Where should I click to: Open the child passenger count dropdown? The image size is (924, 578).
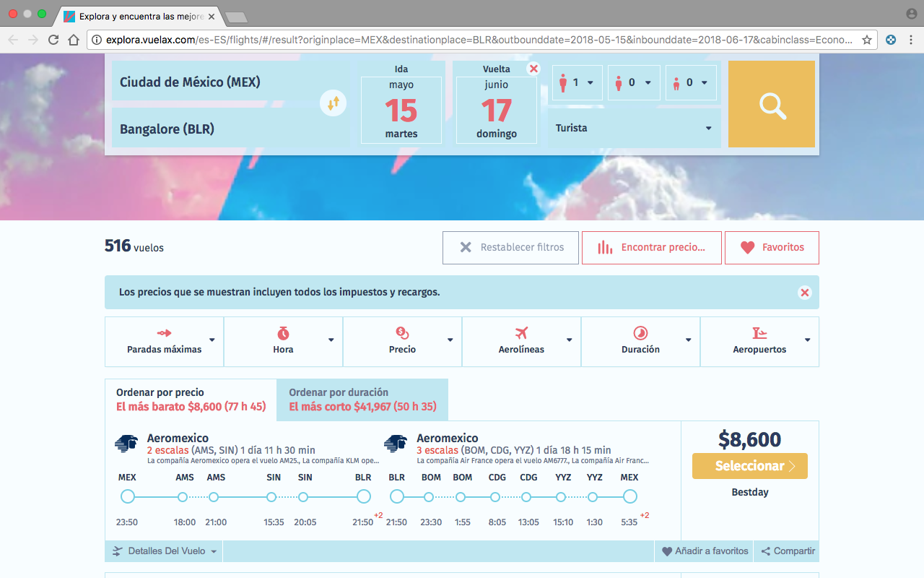click(634, 82)
